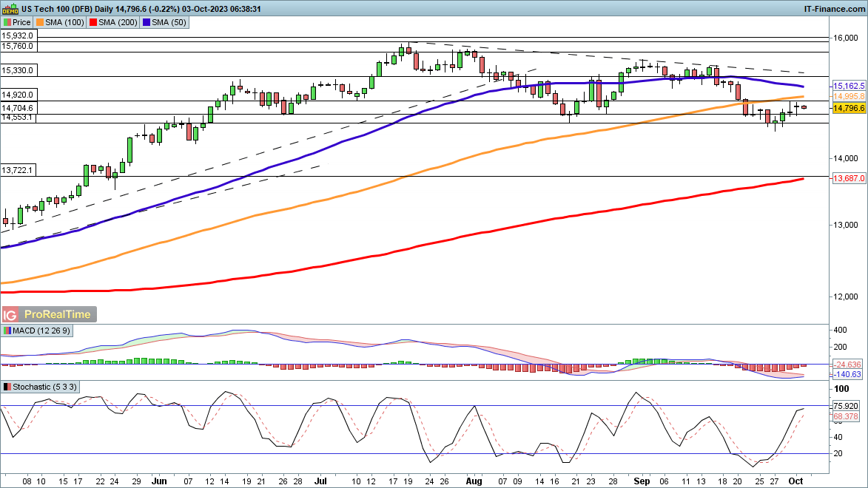The image size is (868, 488).
Task: Click the -140.63 MACD signal value tag
Action: (847, 375)
